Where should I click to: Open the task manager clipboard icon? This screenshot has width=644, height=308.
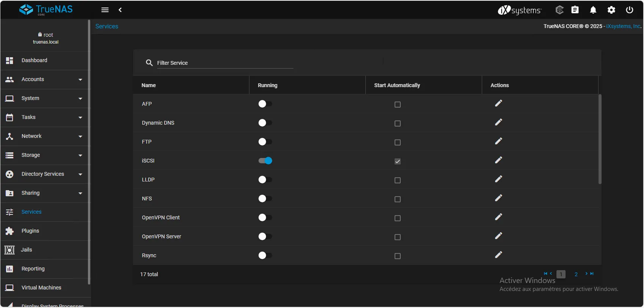575,10
